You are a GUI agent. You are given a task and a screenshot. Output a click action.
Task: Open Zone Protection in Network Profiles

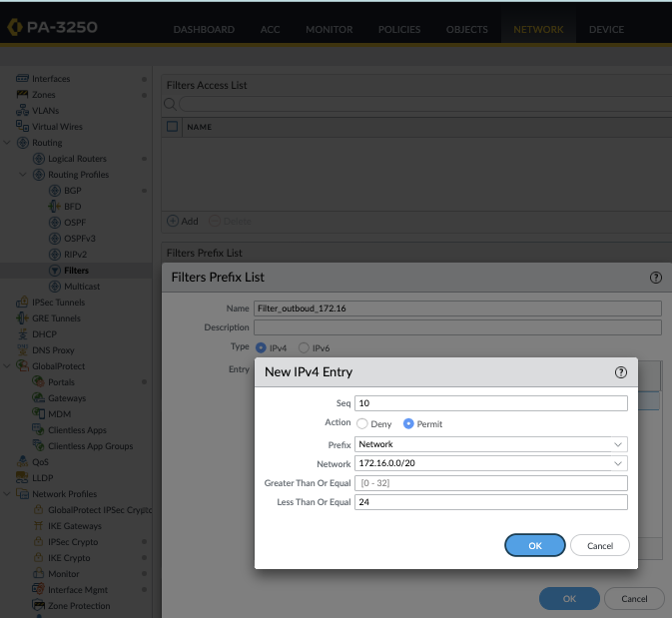coord(79,606)
